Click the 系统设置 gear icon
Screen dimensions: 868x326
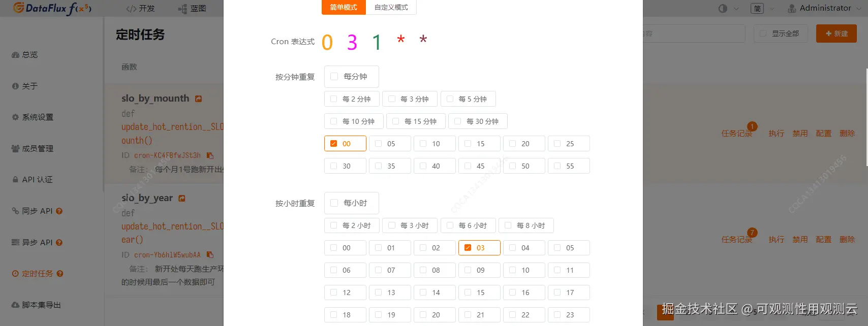tap(15, 117)
